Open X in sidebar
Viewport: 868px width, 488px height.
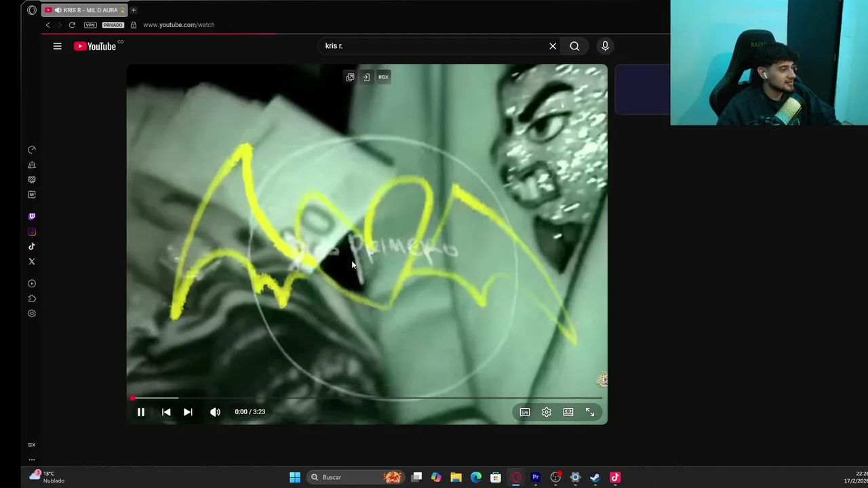tap(32, 262)
